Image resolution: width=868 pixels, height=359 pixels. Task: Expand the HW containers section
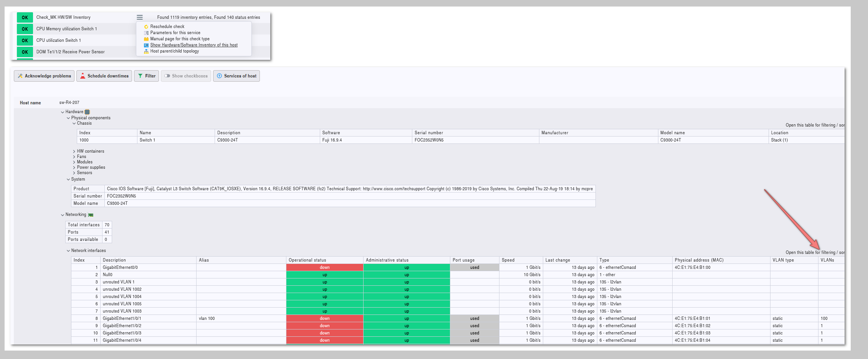tap(74, 152)
